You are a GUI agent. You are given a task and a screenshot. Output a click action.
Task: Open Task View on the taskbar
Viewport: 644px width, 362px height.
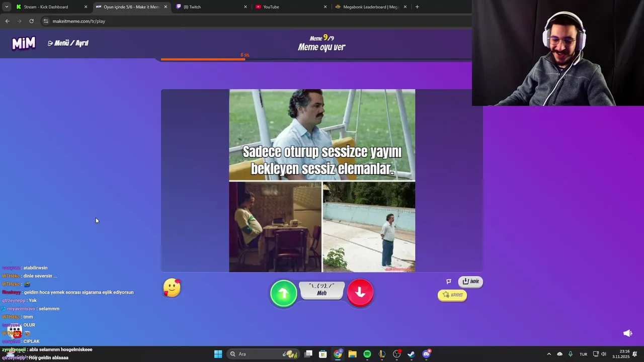click(x=308, y=354)
